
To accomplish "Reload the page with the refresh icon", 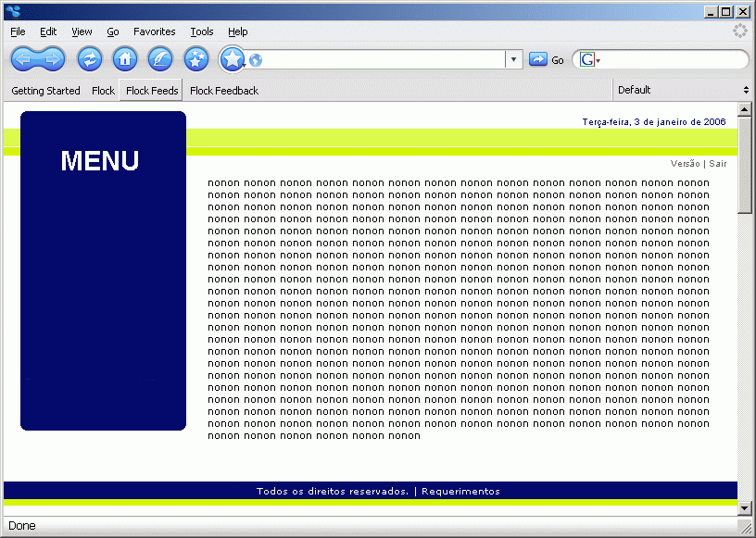I will tap(90, 59).
